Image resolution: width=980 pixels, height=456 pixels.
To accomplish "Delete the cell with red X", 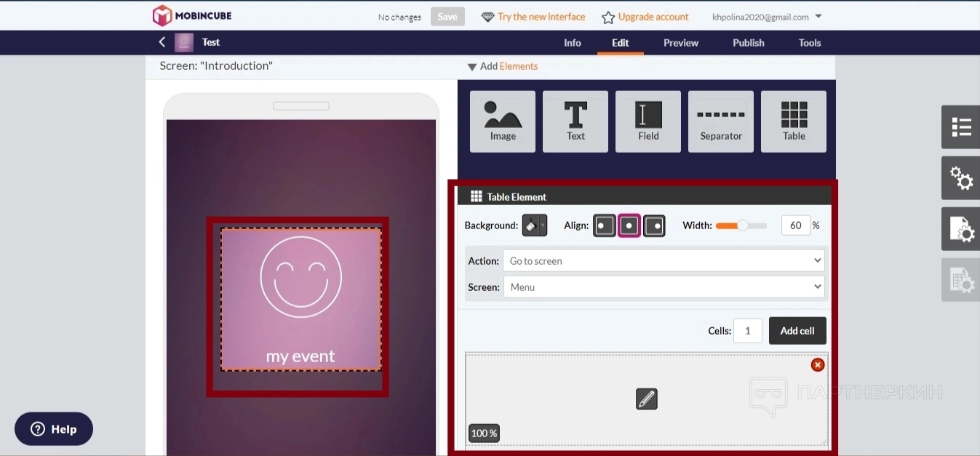I will pos(818,365).
